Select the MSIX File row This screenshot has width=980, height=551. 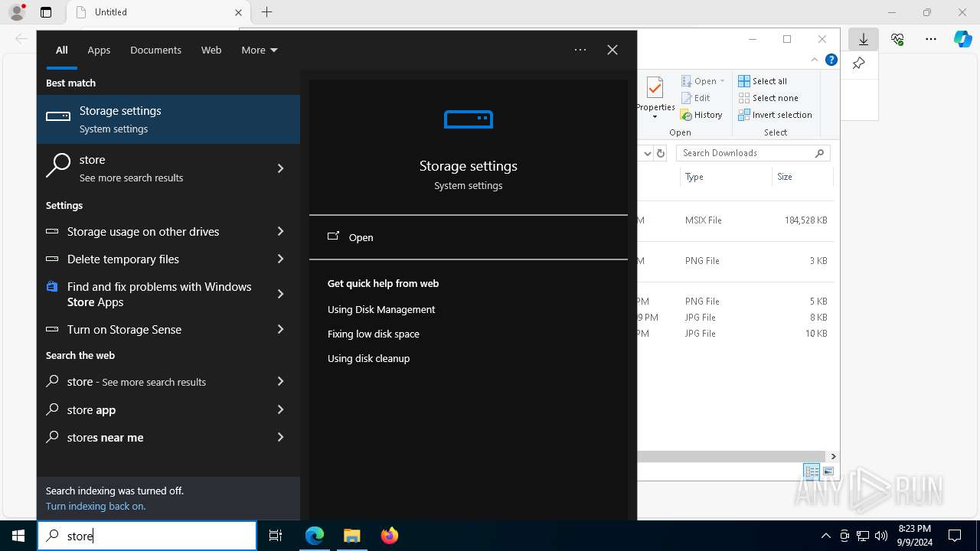coord(735,220)
